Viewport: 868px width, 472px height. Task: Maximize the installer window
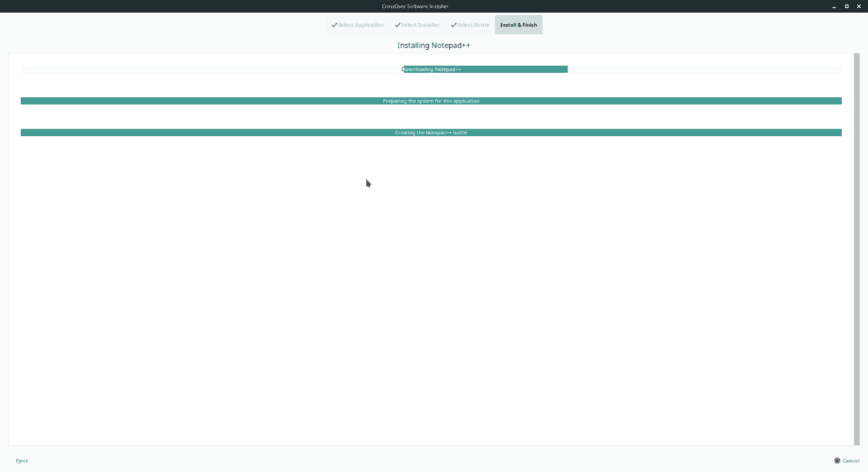pos(846,5)
